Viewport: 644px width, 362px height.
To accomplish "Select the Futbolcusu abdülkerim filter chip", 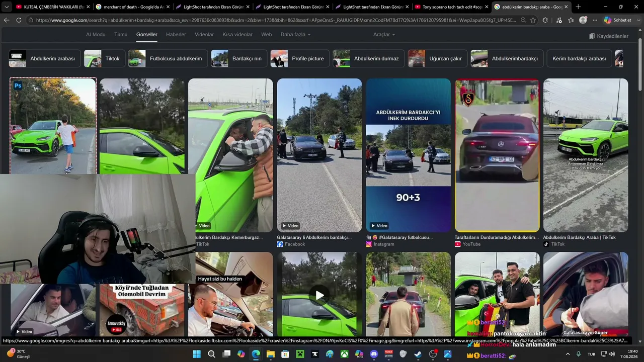I will pyautogui.click(x=168, y=58).
